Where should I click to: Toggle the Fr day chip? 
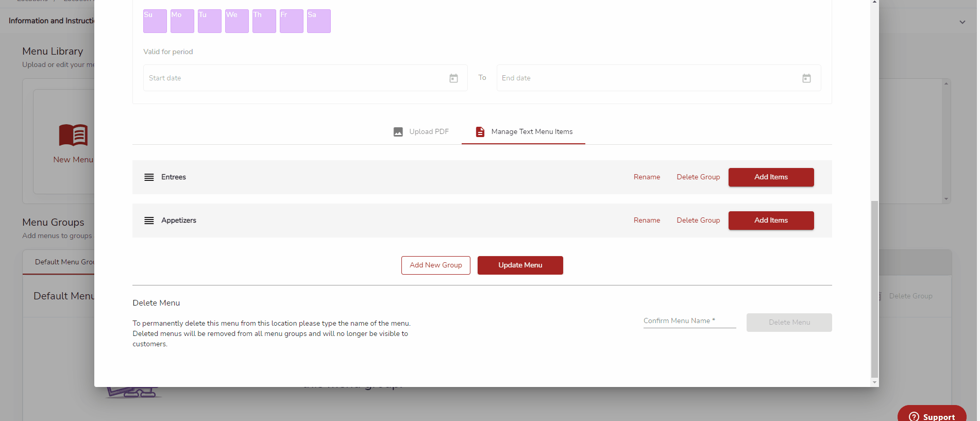[x=292, y=21]
